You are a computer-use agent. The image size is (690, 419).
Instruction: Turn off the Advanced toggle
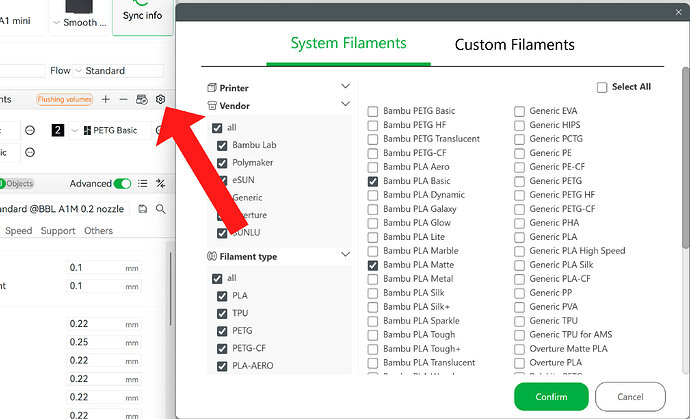(122, 184)
